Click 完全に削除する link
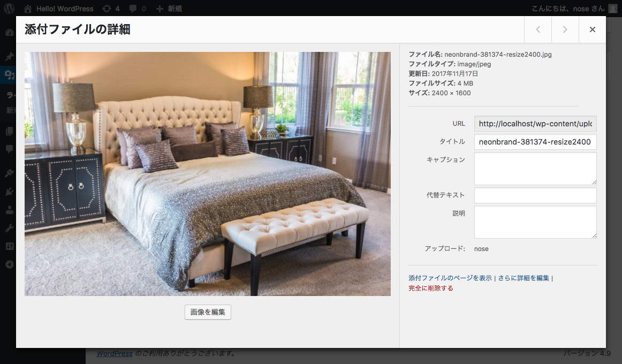 [431, 289]
